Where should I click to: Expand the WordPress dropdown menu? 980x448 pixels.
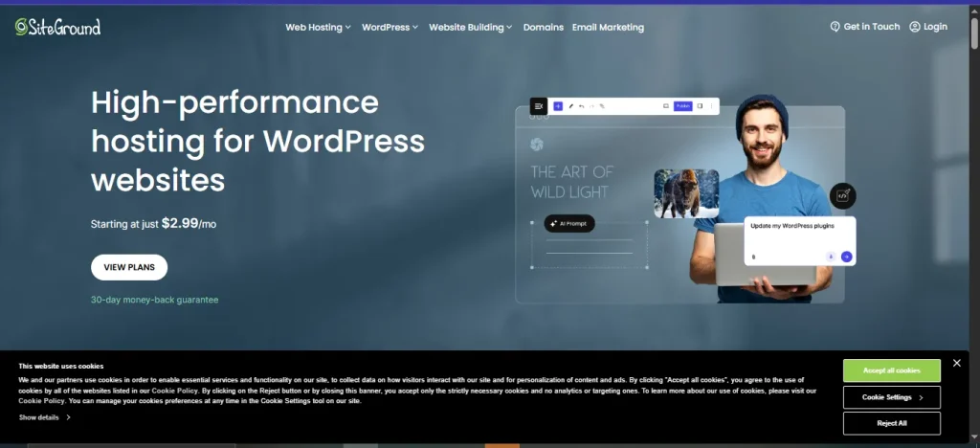click(390, 28)
